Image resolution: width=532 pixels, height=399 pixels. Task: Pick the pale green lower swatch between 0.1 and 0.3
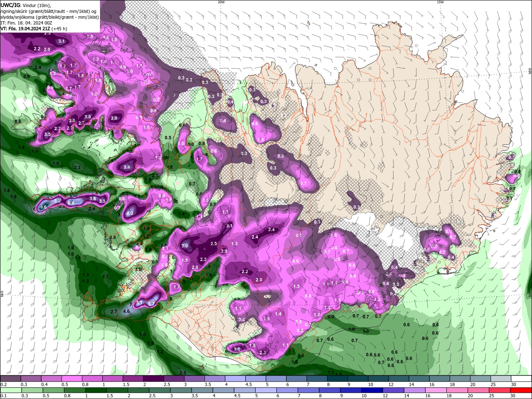pyautogui.click(x=10, y=390)
